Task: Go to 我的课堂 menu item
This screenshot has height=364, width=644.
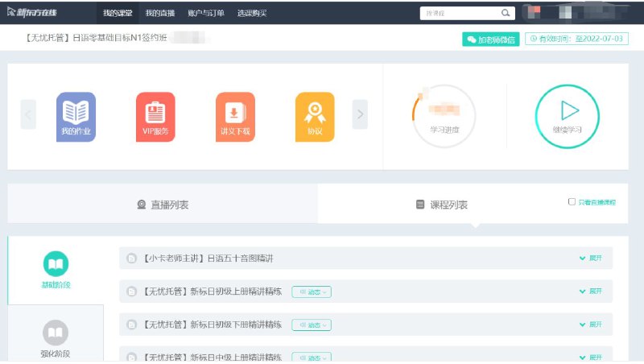Action: point(118,13)
